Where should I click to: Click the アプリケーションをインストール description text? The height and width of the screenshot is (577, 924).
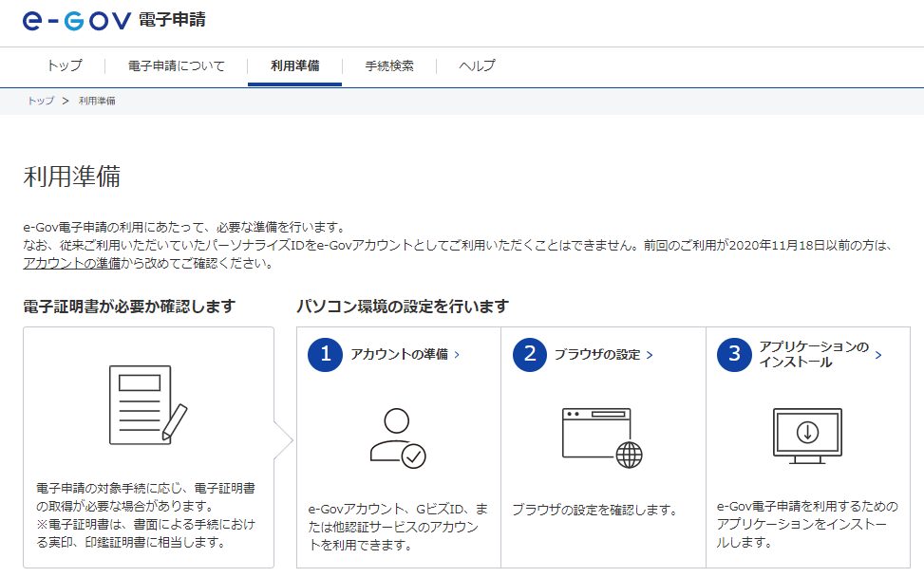point(807,524)
